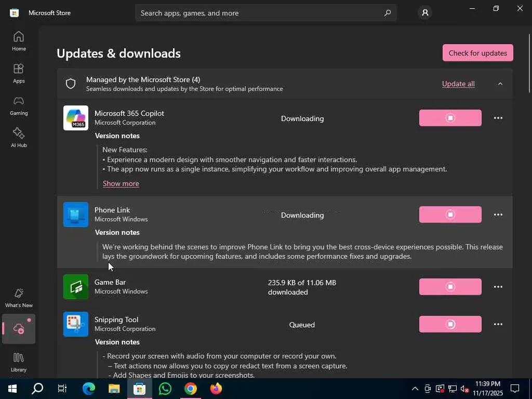Launch Microsoft Edge from the taskbar
The width and height of the screenshot is (532, 399).
(x=88, y=389)
